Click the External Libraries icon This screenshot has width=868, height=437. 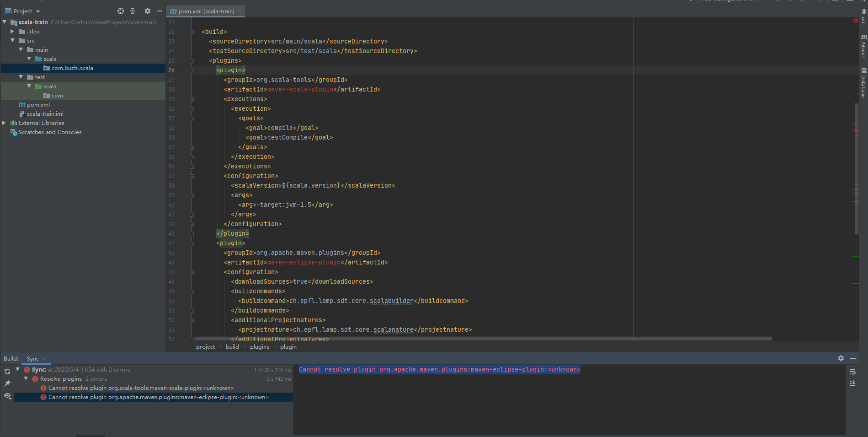click(x=14, y=123)
